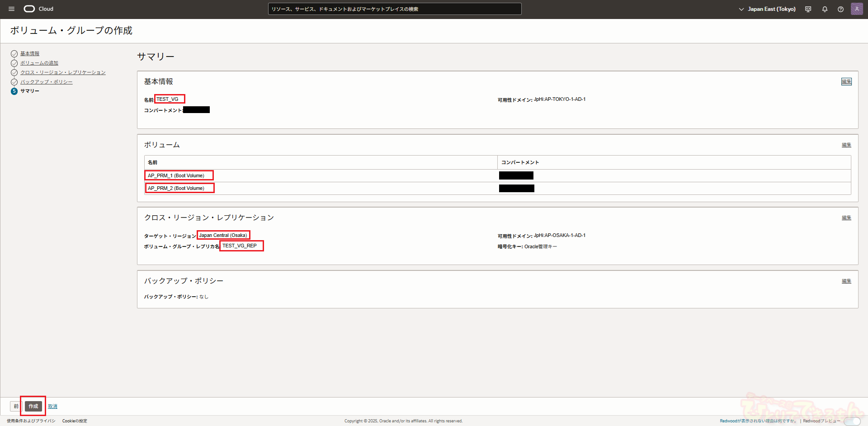The height and width of the screenshot is (426, 868).
Task: Go to バックアップ・ポリシー wizard step
Action: click(x=46, y=82)
